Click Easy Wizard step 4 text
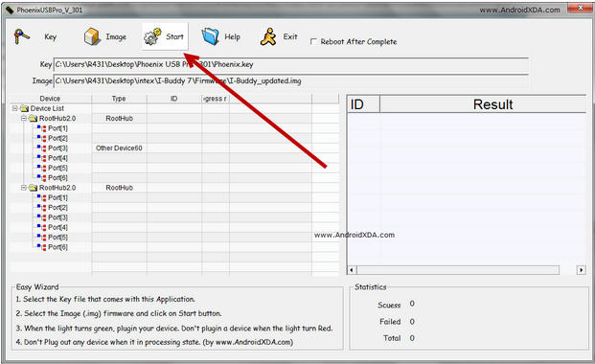The height and width of the screenshot is (364, 595). pos(154,342)
